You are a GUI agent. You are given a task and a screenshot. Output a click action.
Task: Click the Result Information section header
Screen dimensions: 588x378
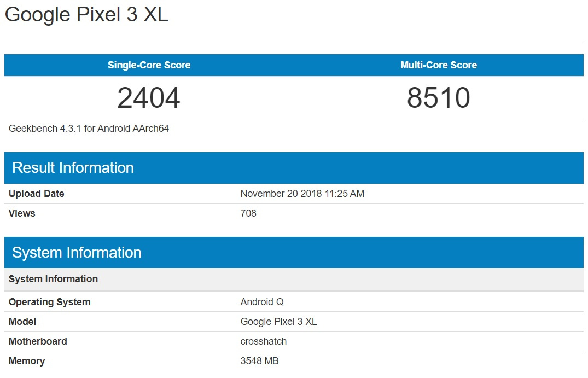tap(73, 167)
